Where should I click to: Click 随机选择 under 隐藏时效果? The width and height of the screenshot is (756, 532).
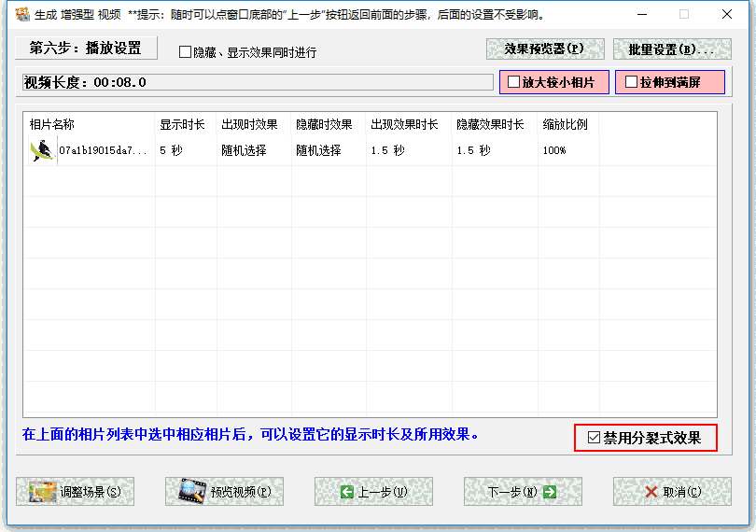point(329,150)
